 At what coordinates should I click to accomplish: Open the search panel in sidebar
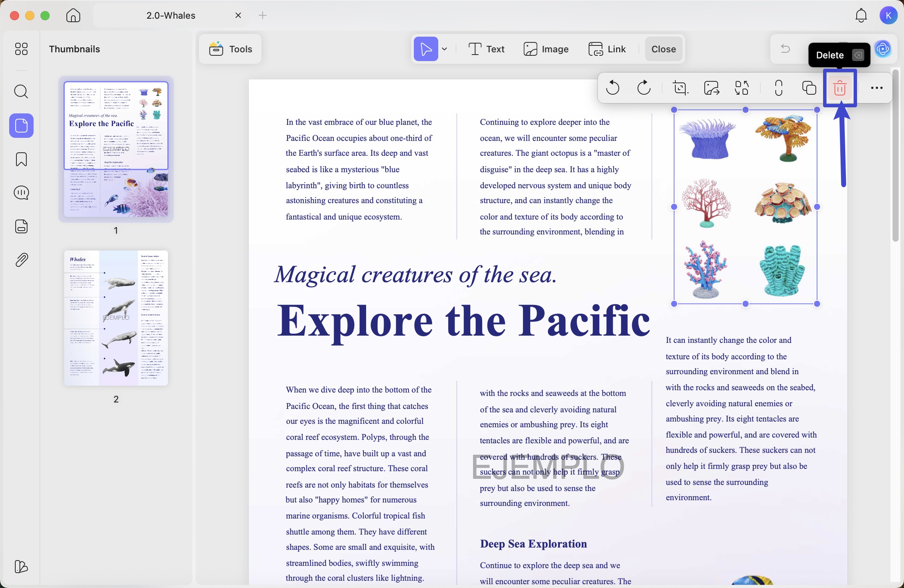21,92
